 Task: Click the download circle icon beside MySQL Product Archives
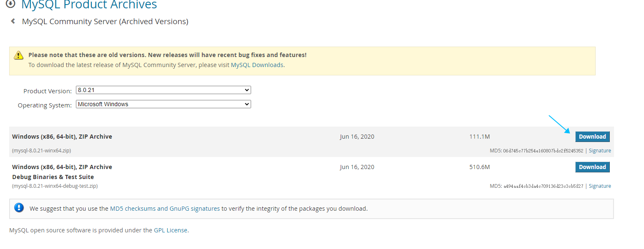(x=10, y=4)
